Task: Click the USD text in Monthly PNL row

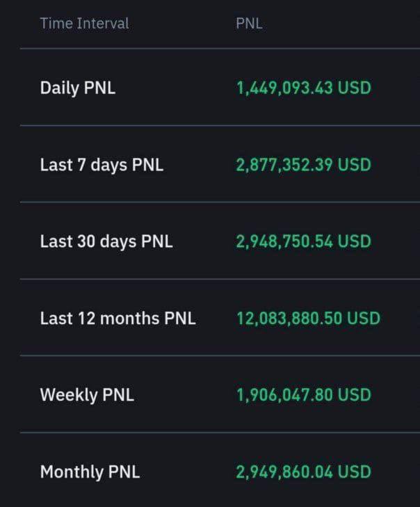Action: point(355,472)
